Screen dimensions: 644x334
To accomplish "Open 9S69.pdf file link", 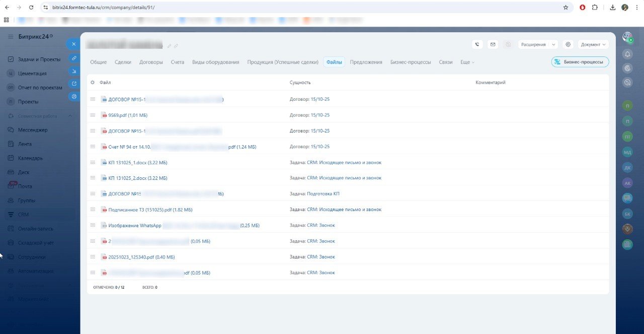I will coord(128,115).
